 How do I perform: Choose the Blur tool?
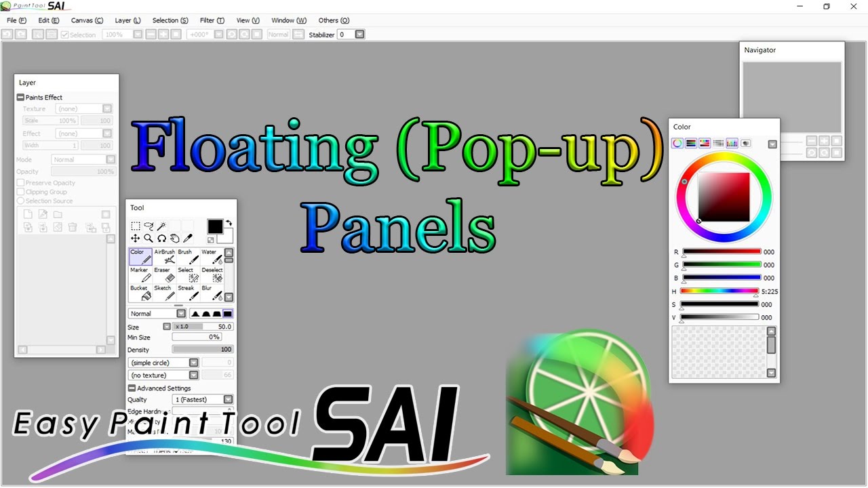pyautogui.click(x=212, y=293)
